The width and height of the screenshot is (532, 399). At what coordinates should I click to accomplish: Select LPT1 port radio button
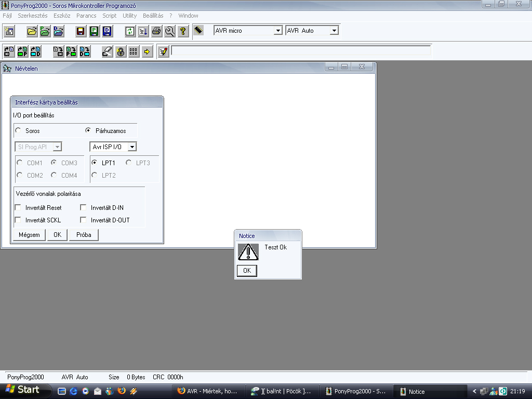coord(95,163)
